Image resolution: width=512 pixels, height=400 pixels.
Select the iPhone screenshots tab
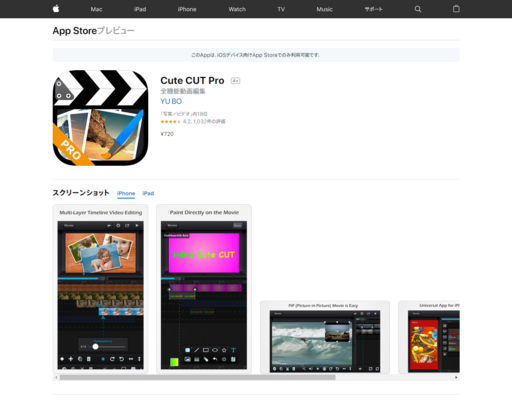click(x=126, y=193)
